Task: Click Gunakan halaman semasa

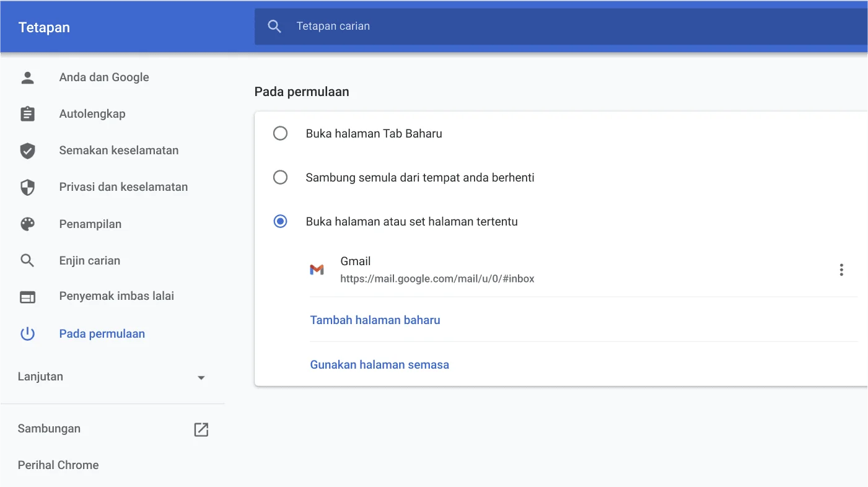Action: (380, 364)
